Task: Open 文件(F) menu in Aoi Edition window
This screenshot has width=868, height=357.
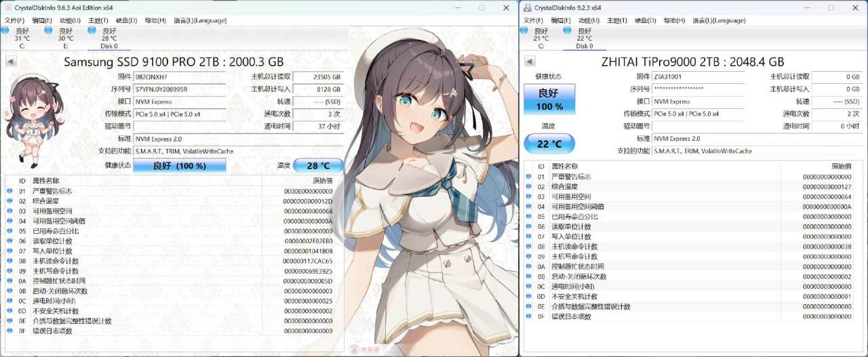Action: [x=14, y=20]
